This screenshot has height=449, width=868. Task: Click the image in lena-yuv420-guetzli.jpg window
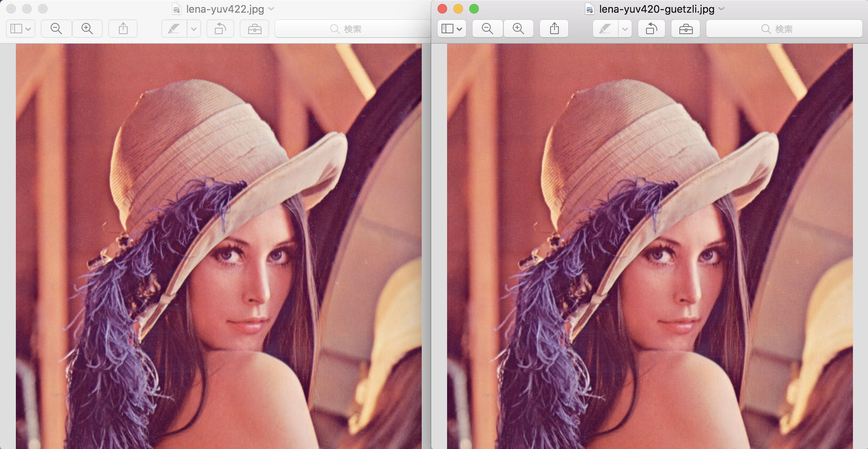pyautogui.click(x=650, y=246)
